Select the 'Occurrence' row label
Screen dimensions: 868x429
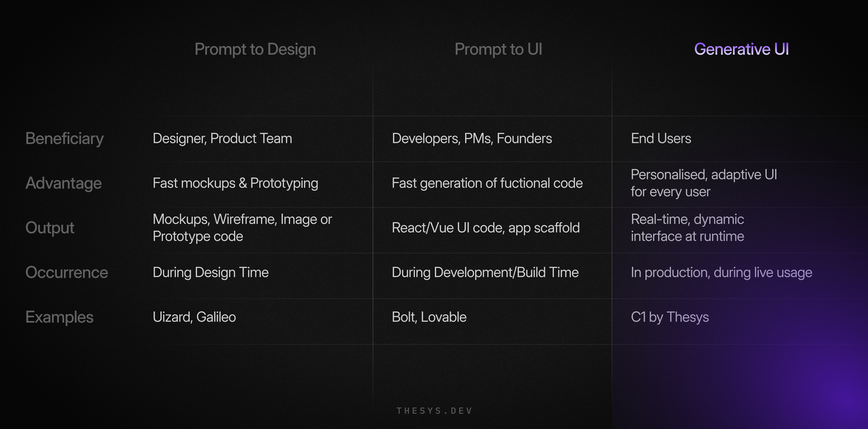[66, 272]
